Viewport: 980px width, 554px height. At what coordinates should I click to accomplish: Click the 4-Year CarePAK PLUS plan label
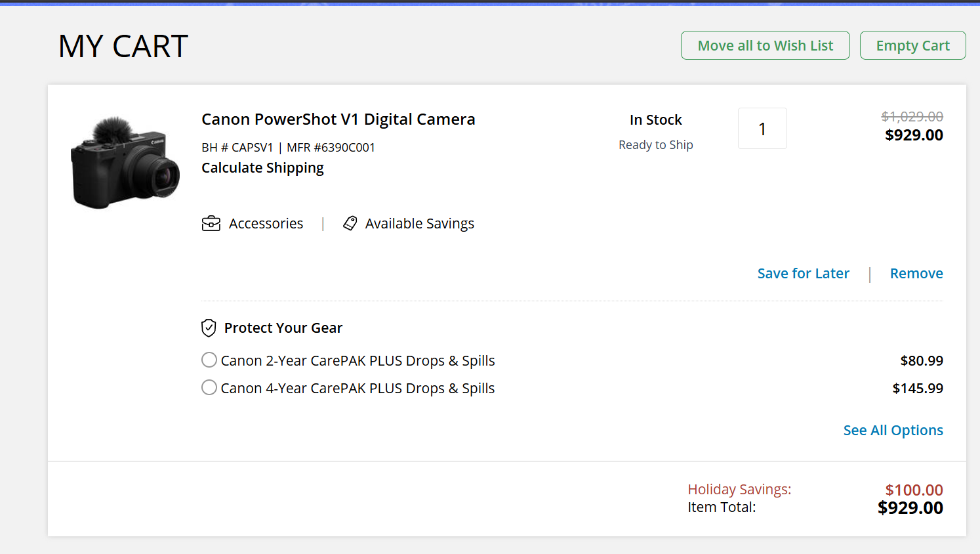[357, 389]
